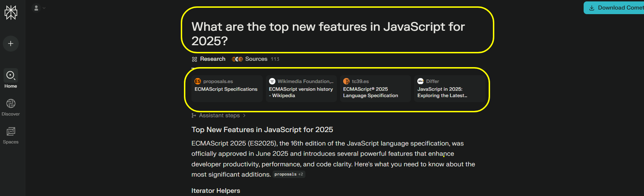
Task: Open ECMAScript Specifications source card
Action: pos(227,89)
